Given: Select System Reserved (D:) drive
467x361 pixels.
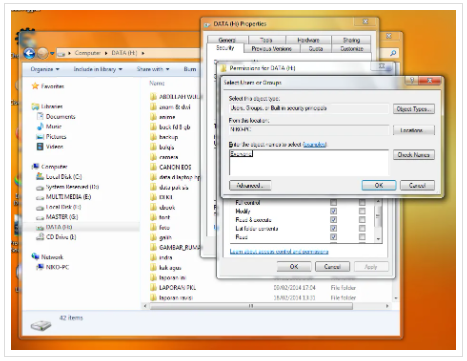Looking at the screenshot, I should (x=67, y=187).
